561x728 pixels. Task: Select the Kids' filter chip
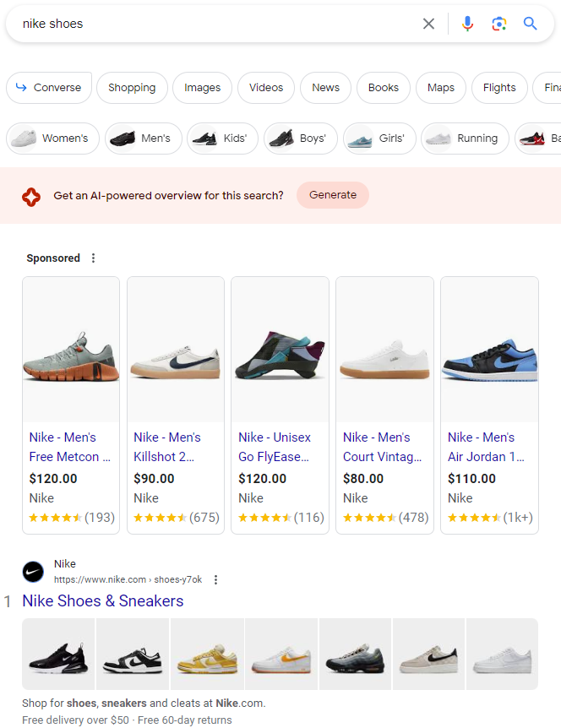(x=222, y=139)
